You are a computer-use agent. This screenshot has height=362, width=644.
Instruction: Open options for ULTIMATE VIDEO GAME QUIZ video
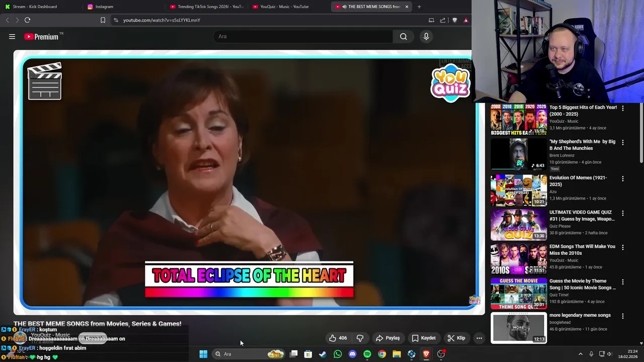point(623,213)
